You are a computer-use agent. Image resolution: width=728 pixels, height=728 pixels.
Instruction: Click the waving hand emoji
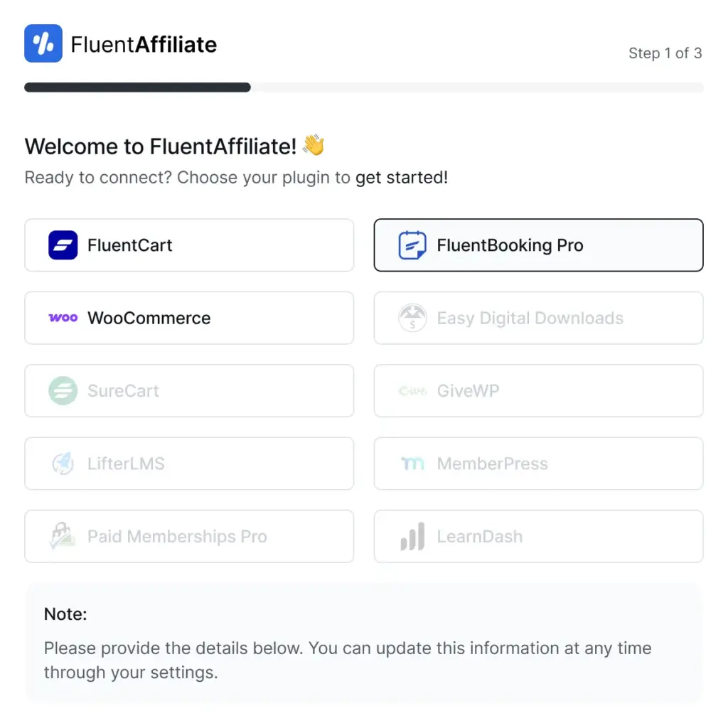tap(314, 145)
